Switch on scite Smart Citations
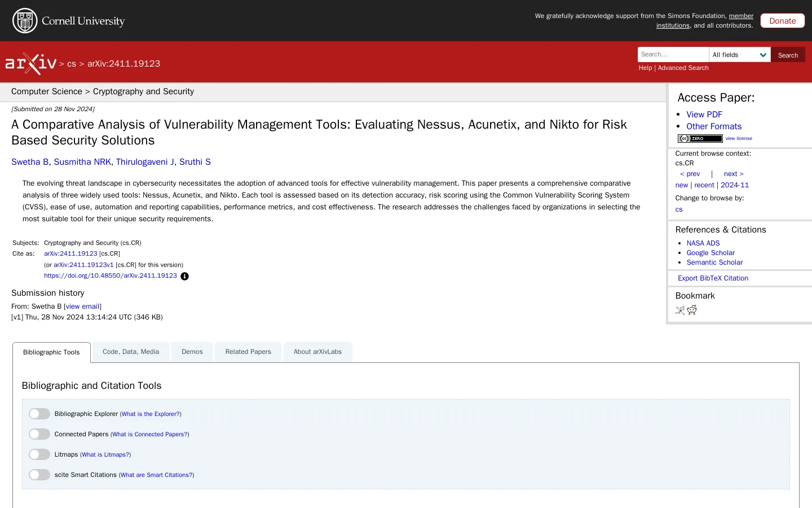 [x=39, y=475]
